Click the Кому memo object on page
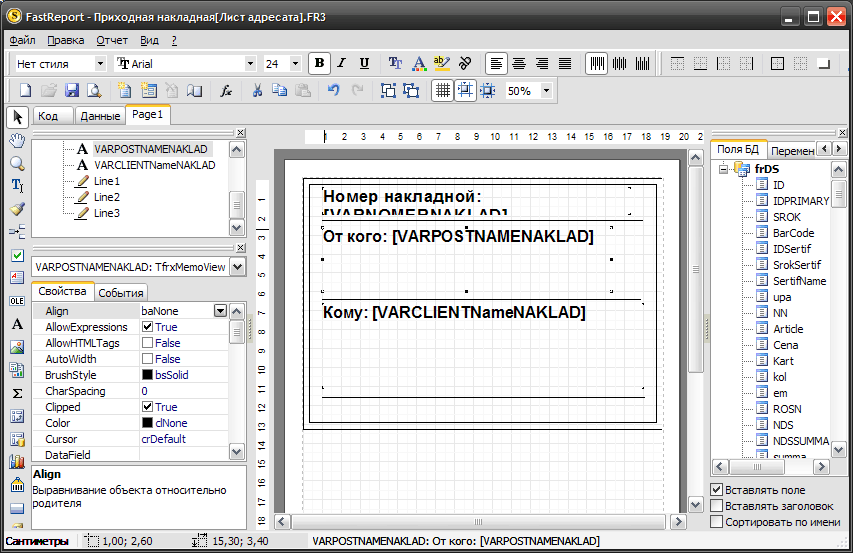This screenshot has height=553, width=853. [x=483, y=345]
